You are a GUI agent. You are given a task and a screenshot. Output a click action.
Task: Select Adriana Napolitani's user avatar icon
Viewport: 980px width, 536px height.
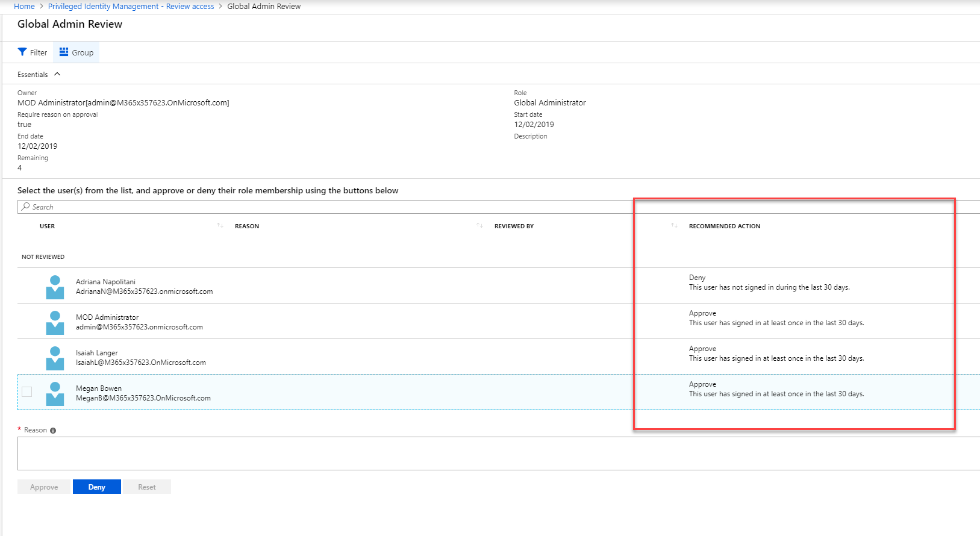[55, 287]
